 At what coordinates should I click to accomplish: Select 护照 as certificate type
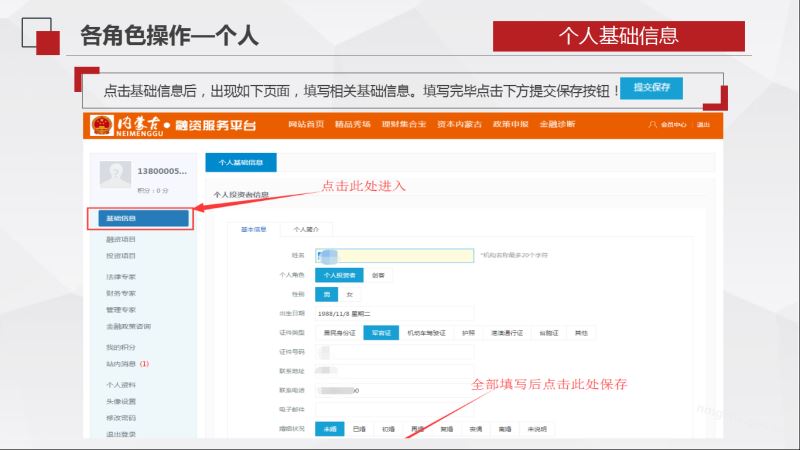tap(469, 332)
